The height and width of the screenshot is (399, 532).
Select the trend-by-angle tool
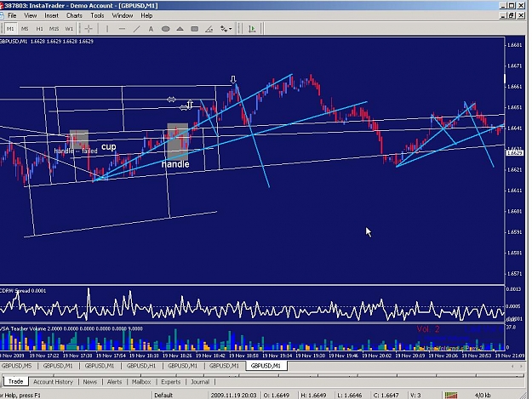point(209,29)
